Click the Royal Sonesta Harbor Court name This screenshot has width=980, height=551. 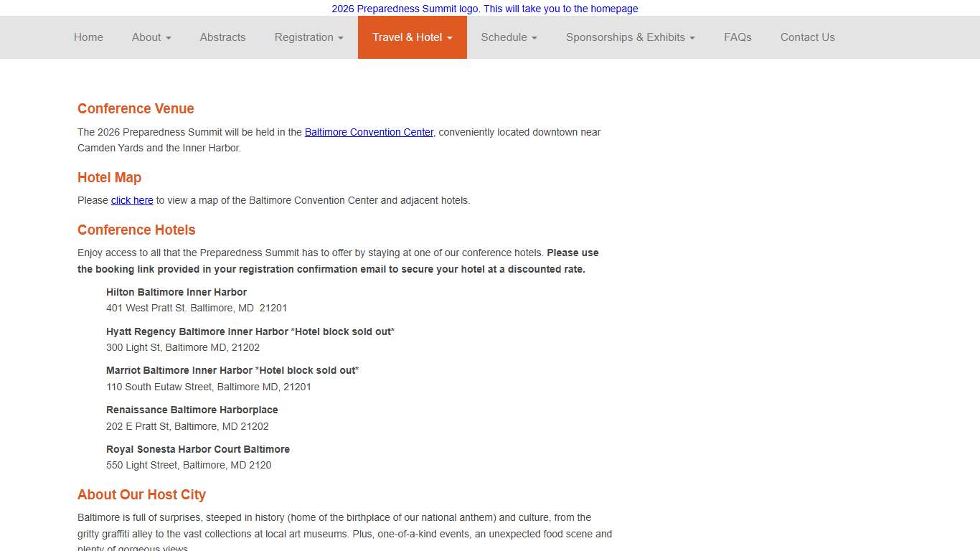[198, 449]
